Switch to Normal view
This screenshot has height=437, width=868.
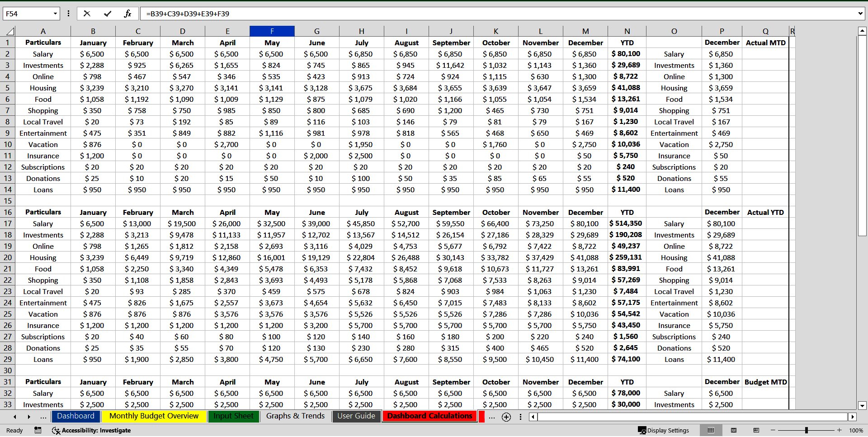click(x=711, y=430)
